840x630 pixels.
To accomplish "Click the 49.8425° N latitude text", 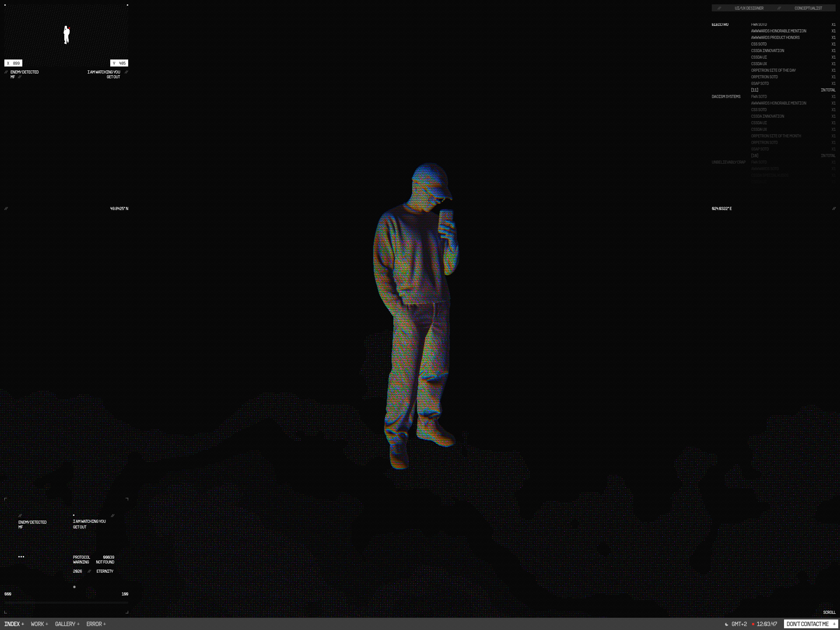I will click(x=119, y=209).
